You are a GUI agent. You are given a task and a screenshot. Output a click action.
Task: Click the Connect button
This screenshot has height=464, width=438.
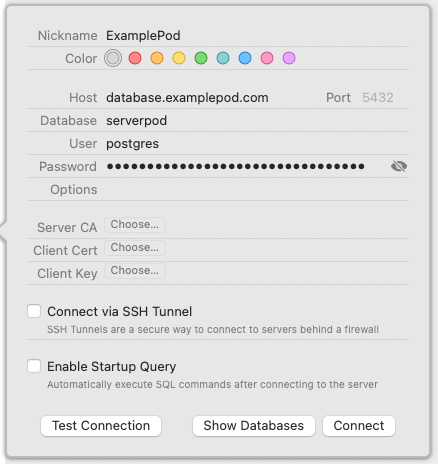click(359, 426)
